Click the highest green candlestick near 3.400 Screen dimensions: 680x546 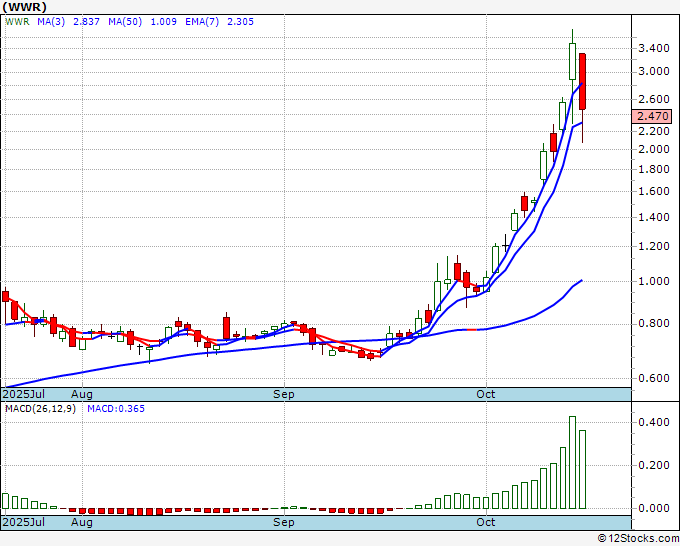(x=572, y=62)
